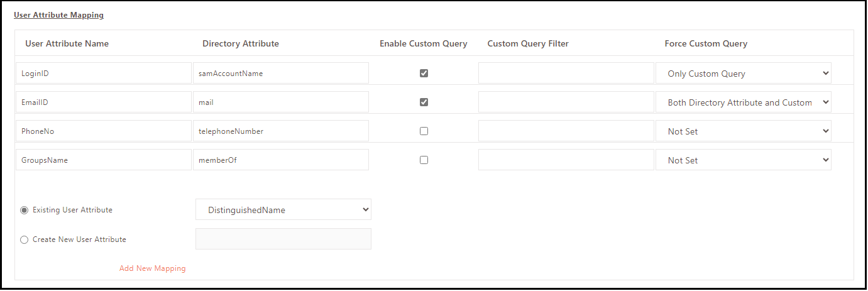The image size is (868, 291).
Task: Open the DistinguishedName attribute dropdown
Action: 283,210
